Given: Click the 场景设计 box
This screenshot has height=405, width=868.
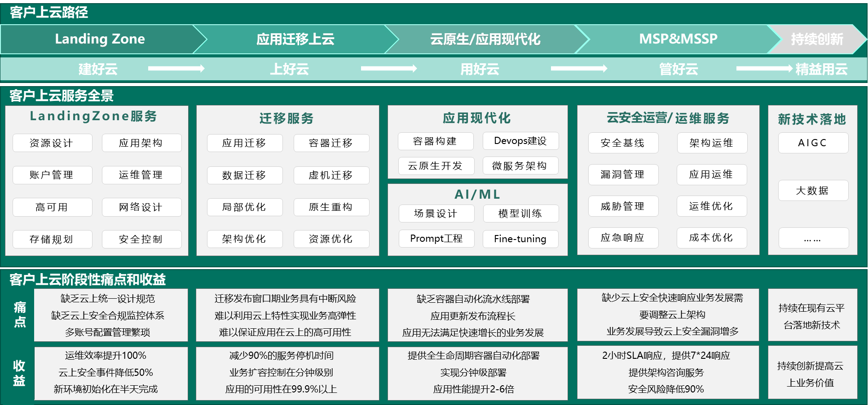Looking at the screenshot, I should click(436, 213).
